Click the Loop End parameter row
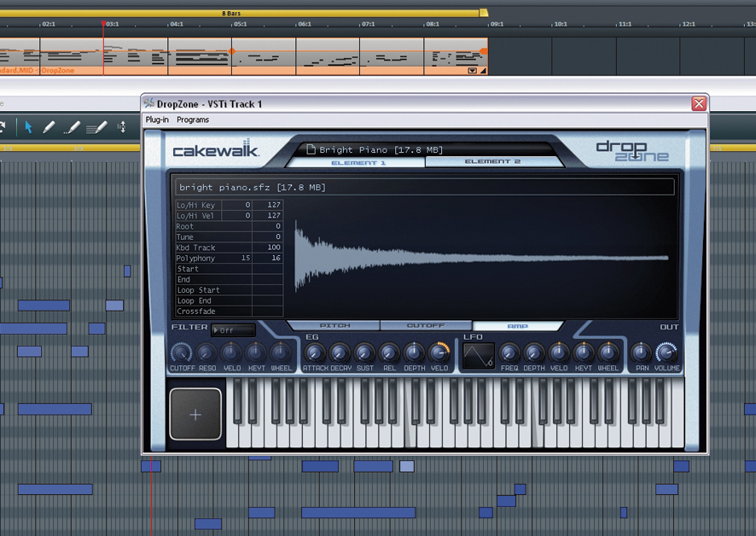This screenshot has width=756, height=536. [x=229, y=300]
